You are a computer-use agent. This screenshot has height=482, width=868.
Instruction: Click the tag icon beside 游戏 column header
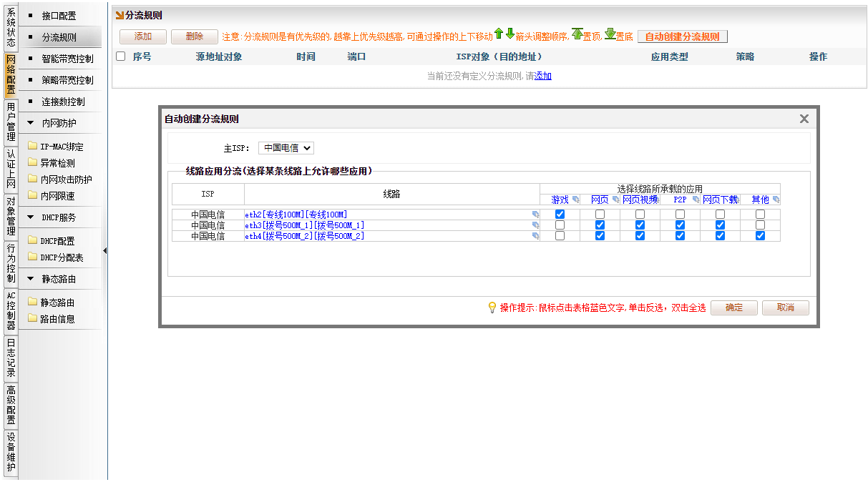tap(575, 200)
